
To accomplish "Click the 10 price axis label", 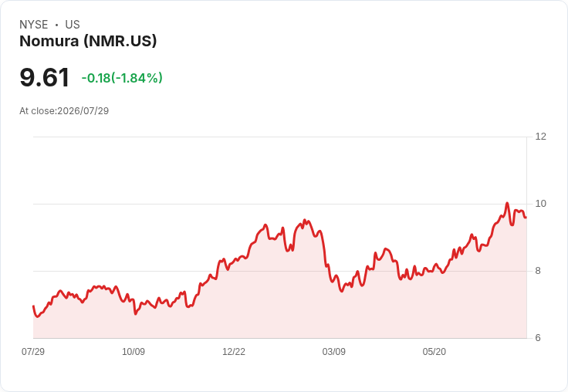I will (x=540, y=204).
